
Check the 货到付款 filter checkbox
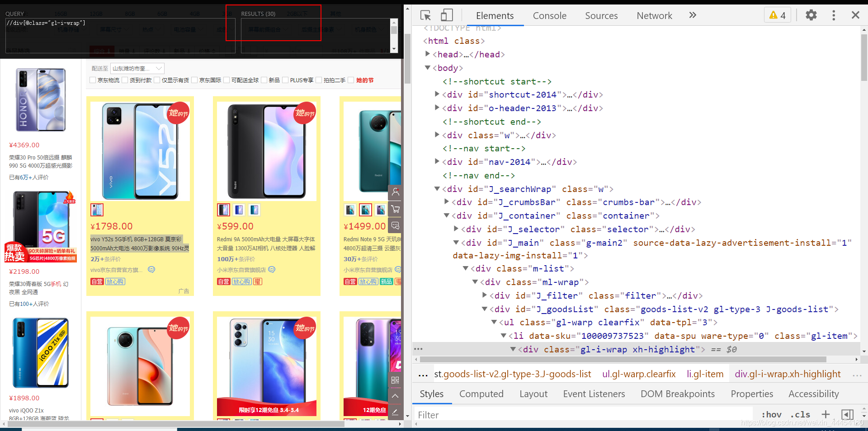(125, 80)
